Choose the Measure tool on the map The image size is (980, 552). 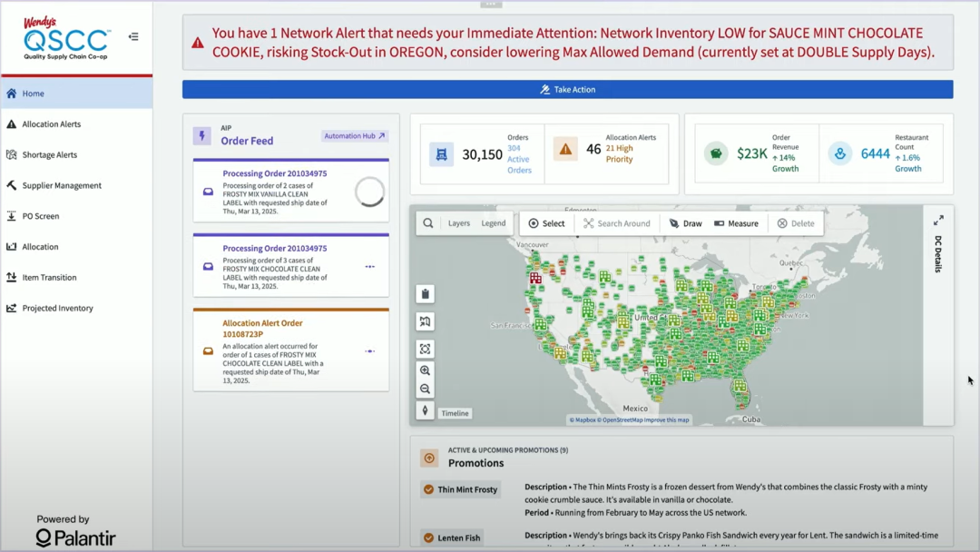[x=736, y=223]
